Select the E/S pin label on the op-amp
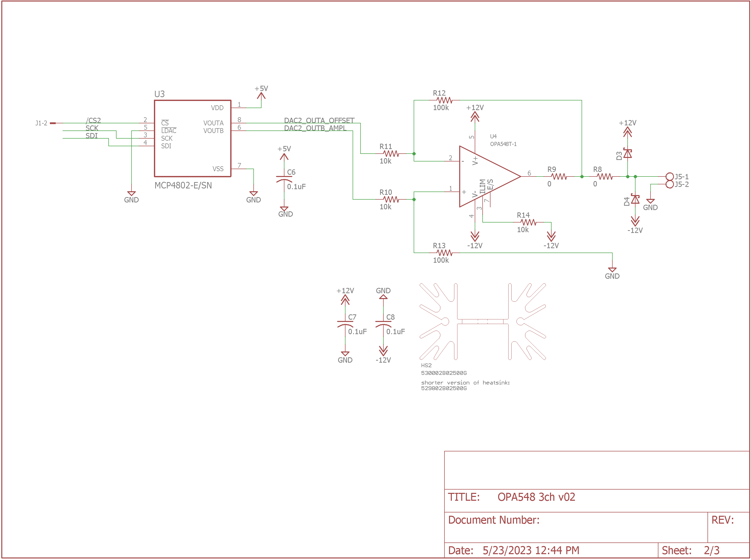751x560 pixels. pyautogui.click(x=490, y=185)
